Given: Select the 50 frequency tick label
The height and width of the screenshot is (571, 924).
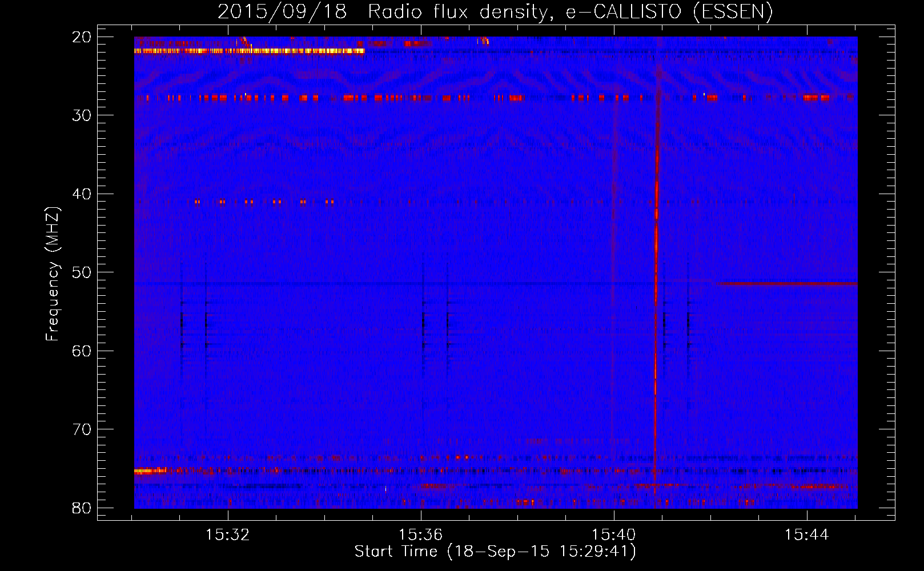Looking at the screenshot, I should coord(82,272).
